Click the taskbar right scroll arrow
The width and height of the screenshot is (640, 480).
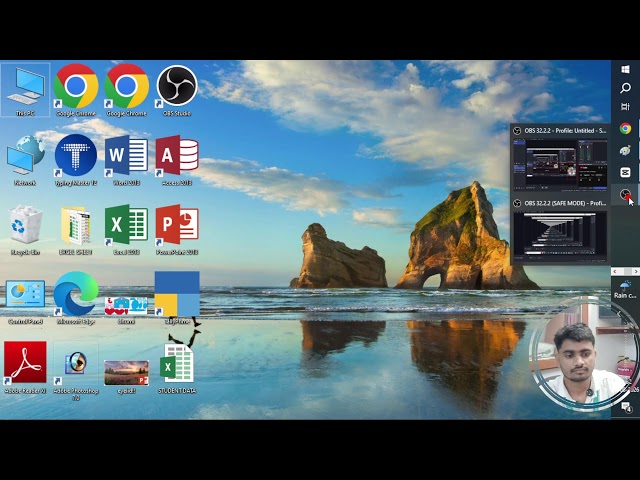(635, 271)
